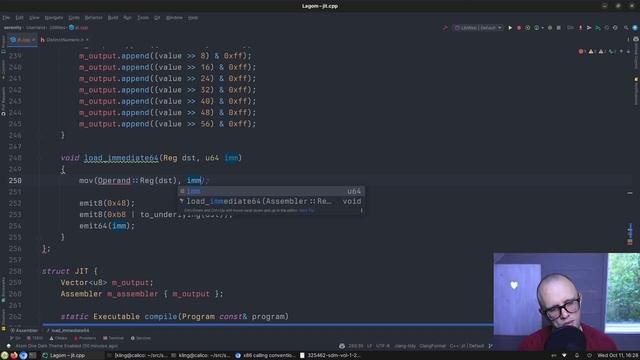Screen dimensions: 640x360
Task: Run the program with the play icon
Action: (510, 28)
